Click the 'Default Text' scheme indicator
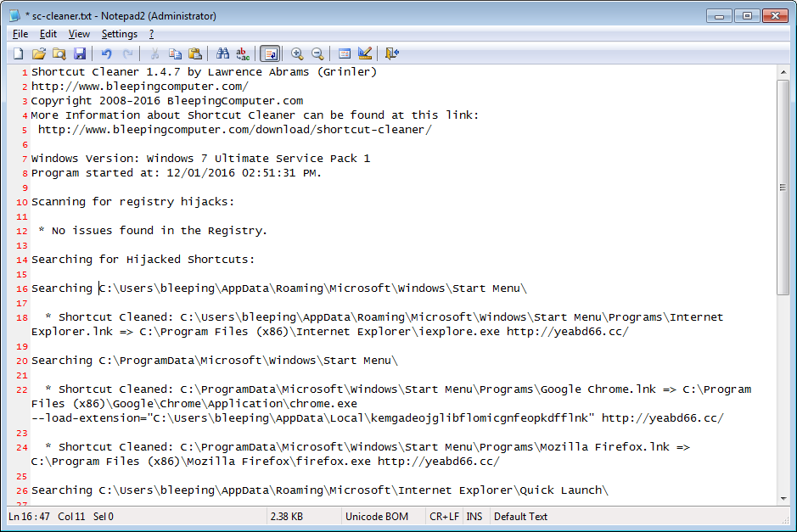 click(520, 517)
